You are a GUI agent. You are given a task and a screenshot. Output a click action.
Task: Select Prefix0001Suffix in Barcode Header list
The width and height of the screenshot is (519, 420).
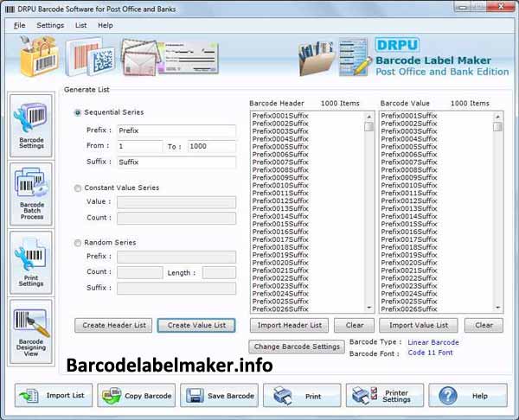pos(280,116)
